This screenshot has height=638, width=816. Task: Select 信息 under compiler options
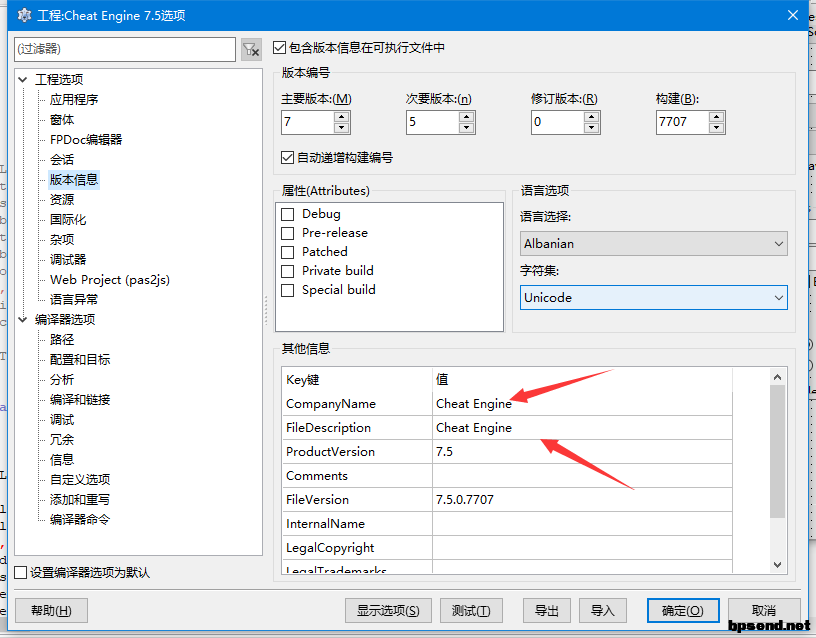tap(62, 460)
